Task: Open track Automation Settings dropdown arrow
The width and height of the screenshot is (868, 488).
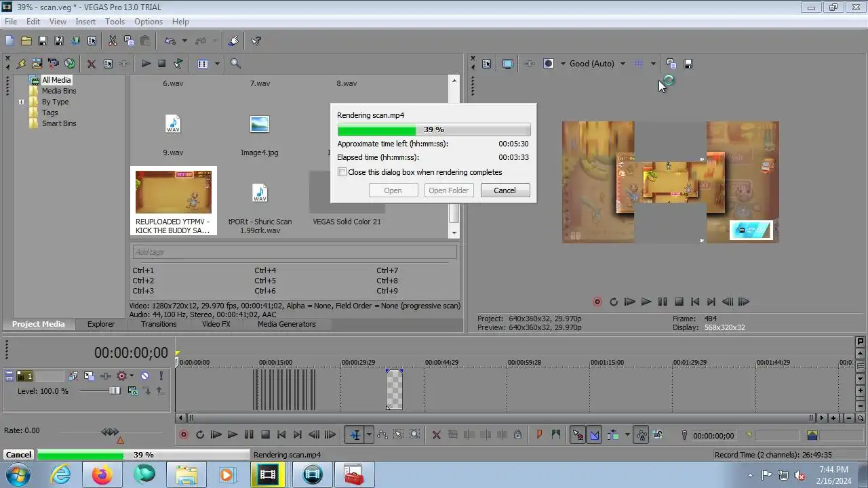Action: pos(132,376)
